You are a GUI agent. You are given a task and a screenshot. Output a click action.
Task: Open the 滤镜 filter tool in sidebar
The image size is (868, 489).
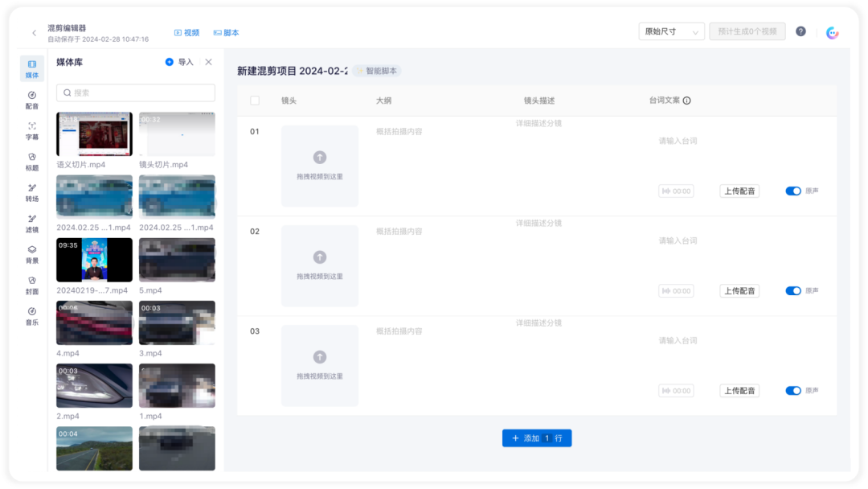(32, 224)
